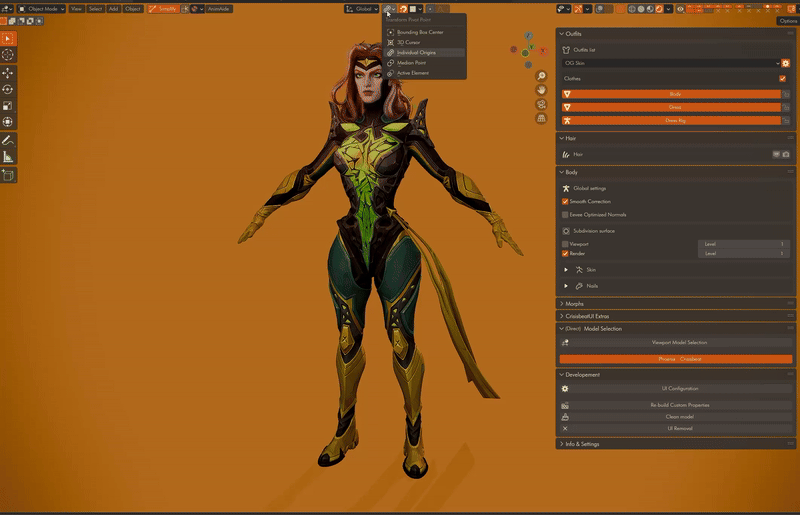
Task: Activate the 3D Cursor tool in left toolbar
Action: [8, 55]
